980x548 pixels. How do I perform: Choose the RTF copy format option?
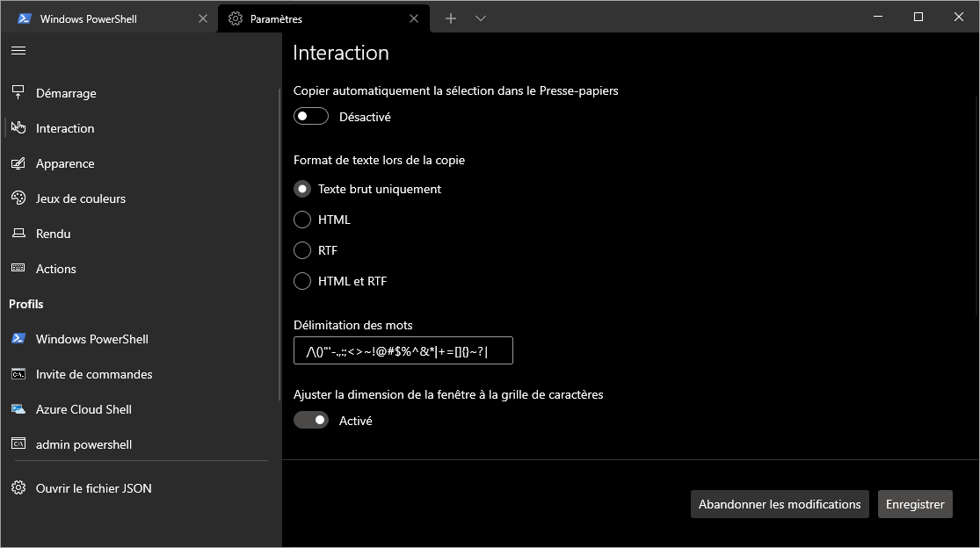(302, 250)
